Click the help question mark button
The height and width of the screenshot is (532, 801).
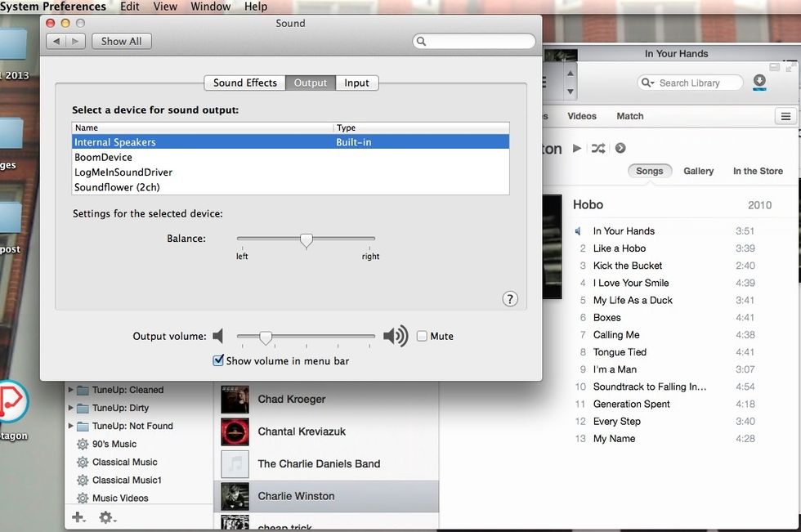[x=510, y=298]
